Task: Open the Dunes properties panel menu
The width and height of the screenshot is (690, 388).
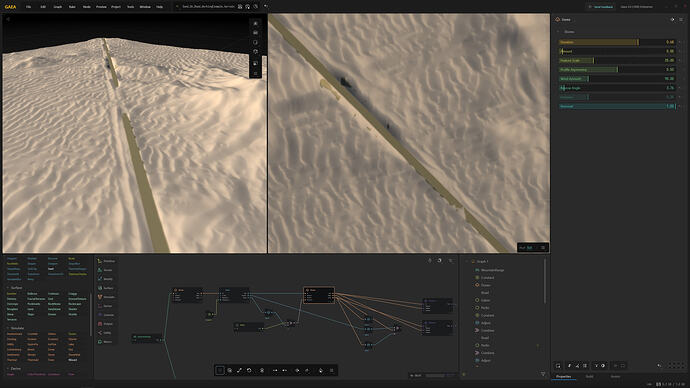Action: point(681,19)
